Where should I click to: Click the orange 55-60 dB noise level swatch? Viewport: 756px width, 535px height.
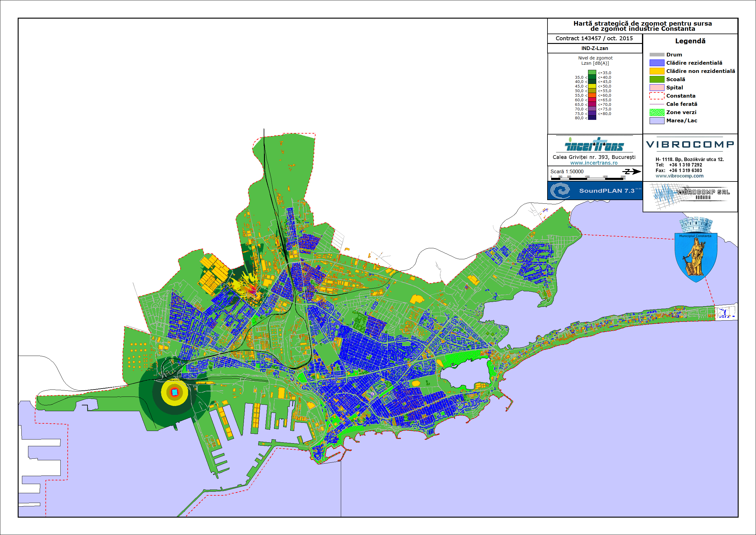click(592, 95)
